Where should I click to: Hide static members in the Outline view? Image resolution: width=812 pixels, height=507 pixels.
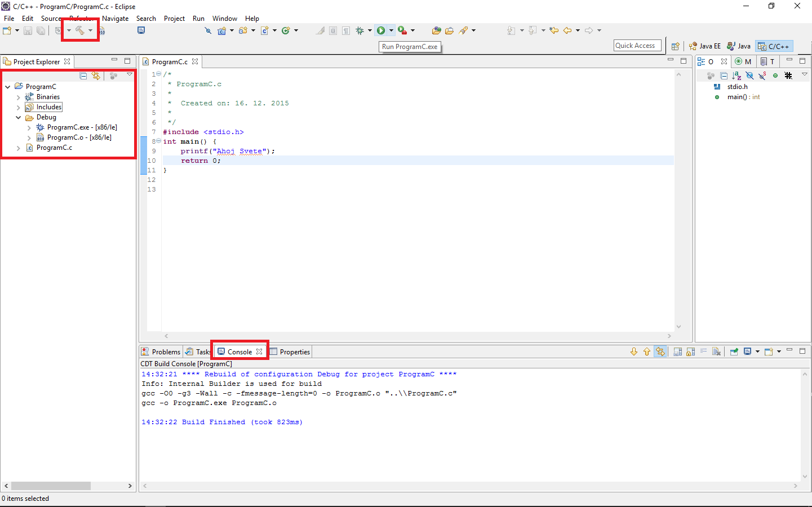762,75
